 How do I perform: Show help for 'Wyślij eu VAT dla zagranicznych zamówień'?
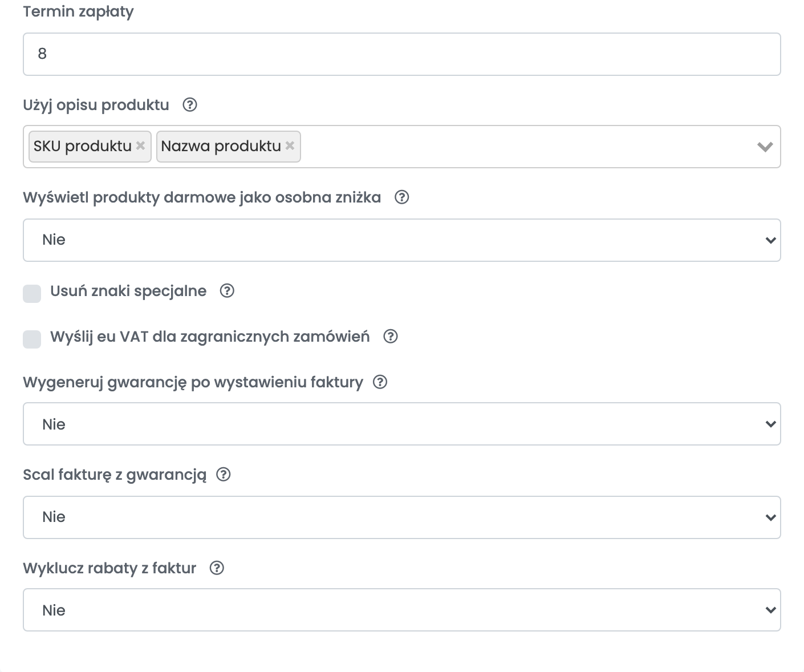[391, 337]
